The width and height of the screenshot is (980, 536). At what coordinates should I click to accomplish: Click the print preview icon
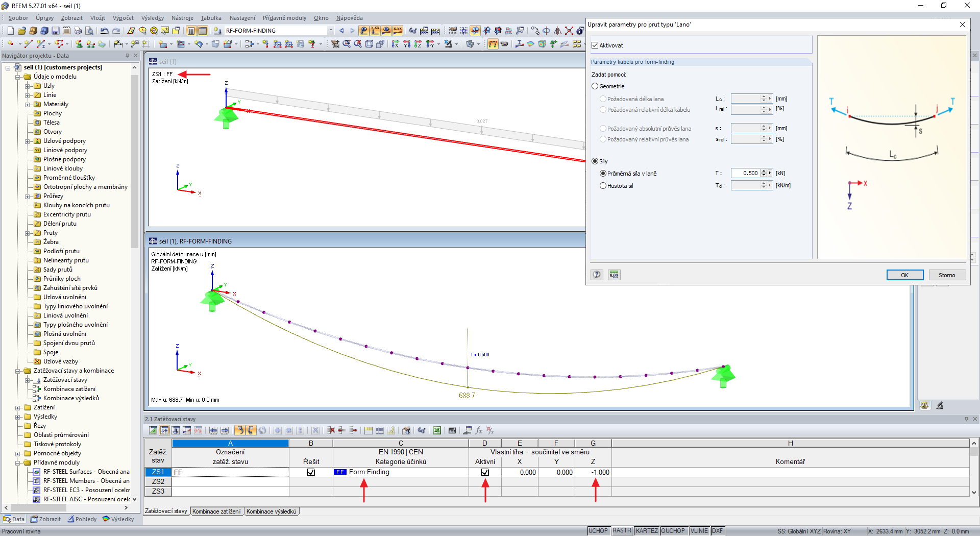click(x=89, y=31)
